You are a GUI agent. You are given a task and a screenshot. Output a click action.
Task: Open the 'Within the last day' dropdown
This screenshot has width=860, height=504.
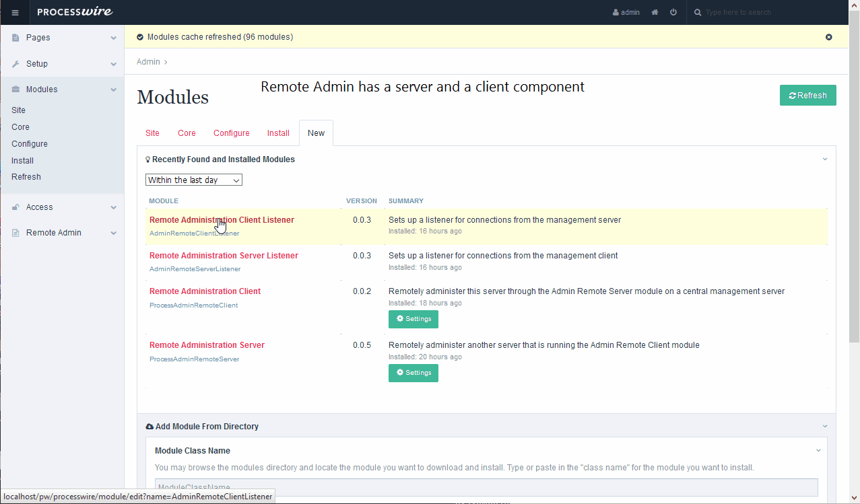[x=194, y=180]
